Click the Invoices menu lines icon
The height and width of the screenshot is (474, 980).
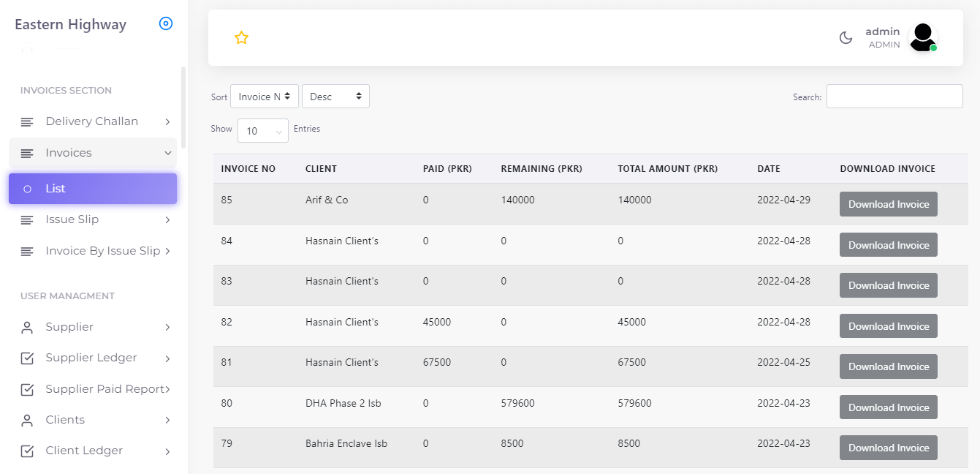click(27, 153)
